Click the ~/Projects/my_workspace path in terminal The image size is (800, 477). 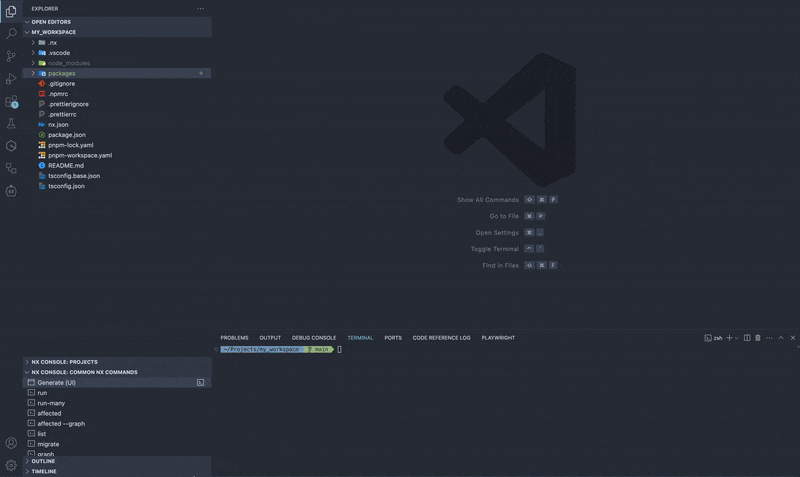tap(261, 349)
